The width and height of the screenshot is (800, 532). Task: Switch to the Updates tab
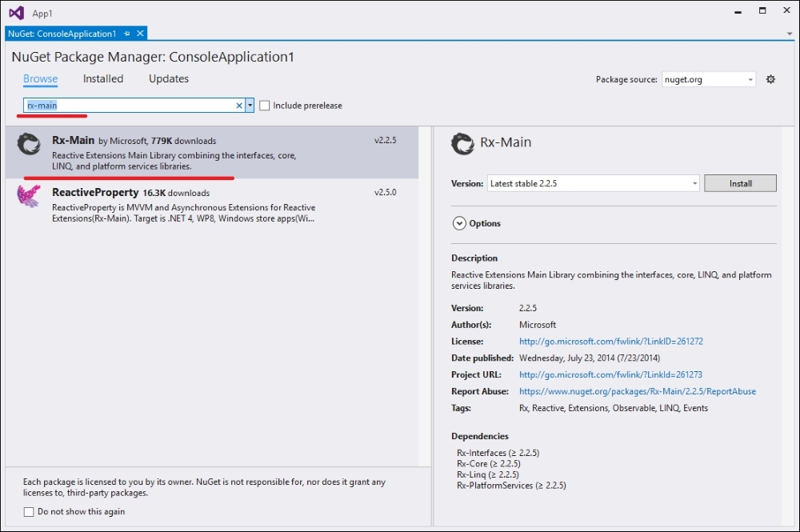click(x=169, y=79)
